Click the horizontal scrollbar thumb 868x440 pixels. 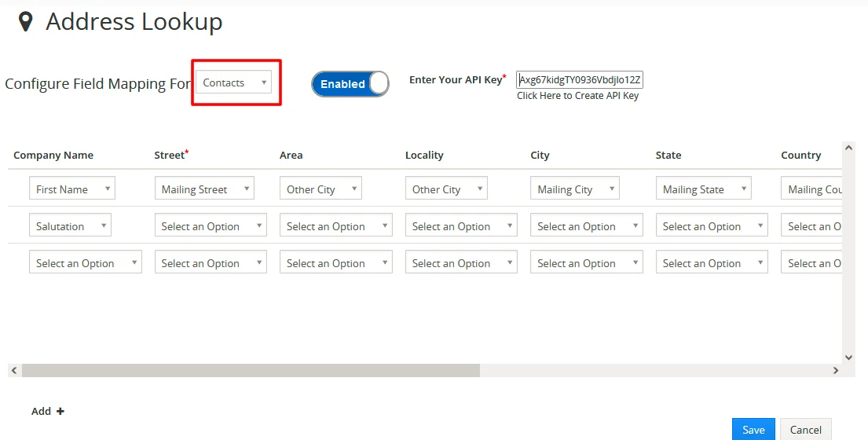pyautogui.click(x=250, y=370)
